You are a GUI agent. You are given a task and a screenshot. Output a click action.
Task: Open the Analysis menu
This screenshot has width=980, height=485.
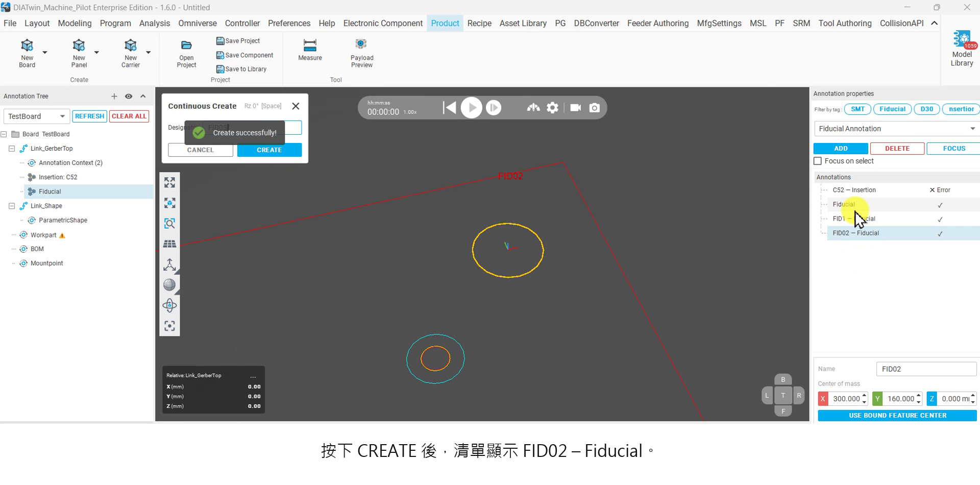coord(155,23)
